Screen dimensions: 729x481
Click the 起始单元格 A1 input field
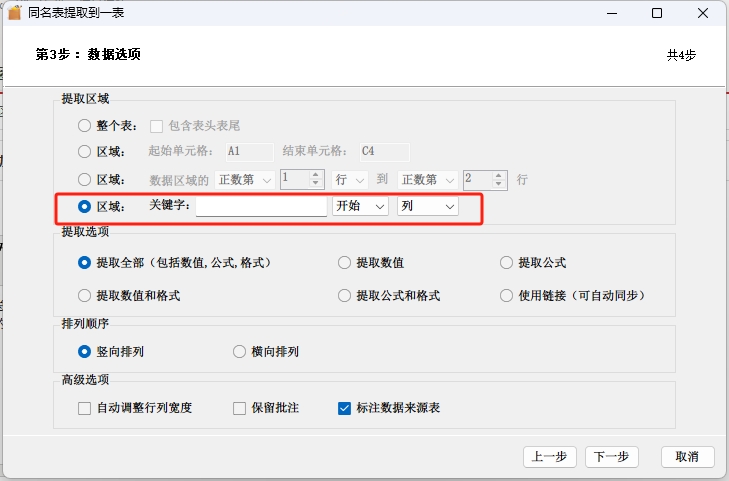[250, 152]
